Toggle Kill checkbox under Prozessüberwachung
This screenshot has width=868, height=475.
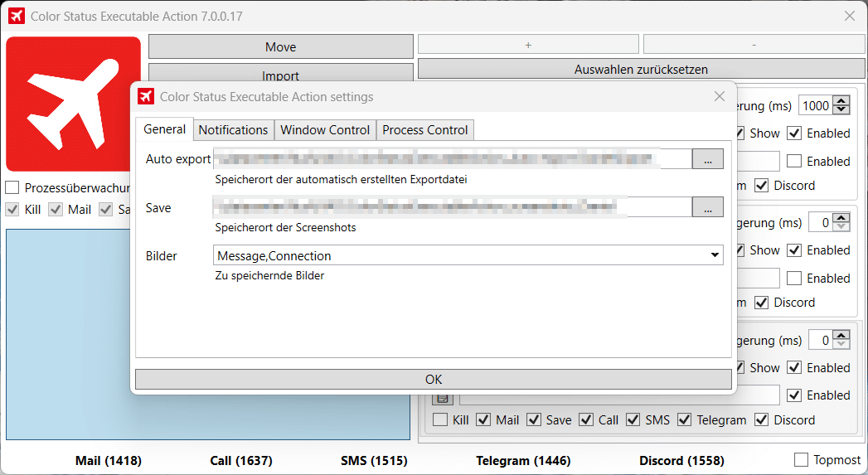12,209
